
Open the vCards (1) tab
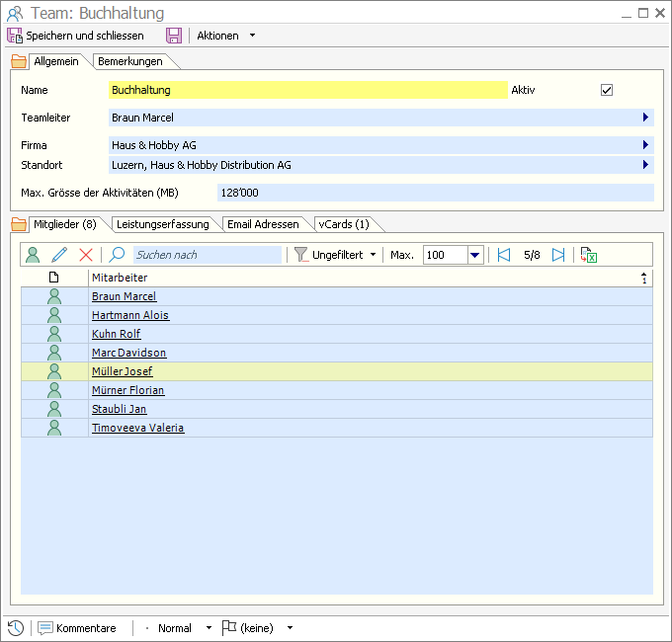coord(344,224)
